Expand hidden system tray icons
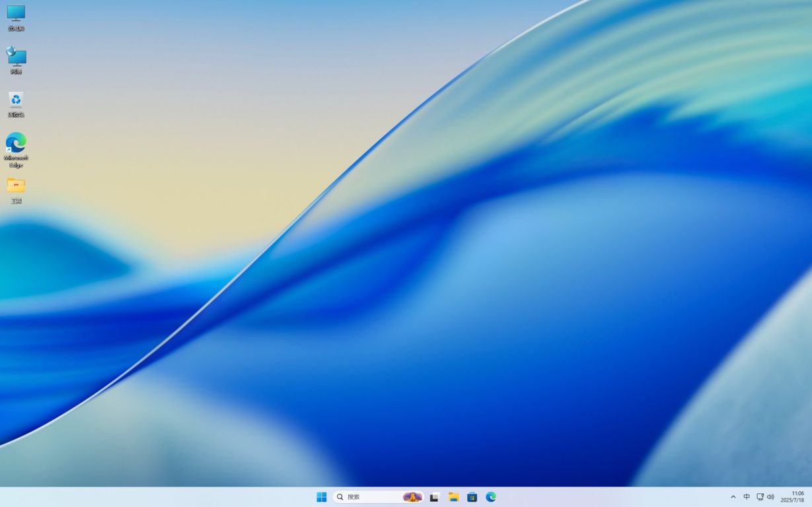The image size is (812, 507). [x=733, y=496]
